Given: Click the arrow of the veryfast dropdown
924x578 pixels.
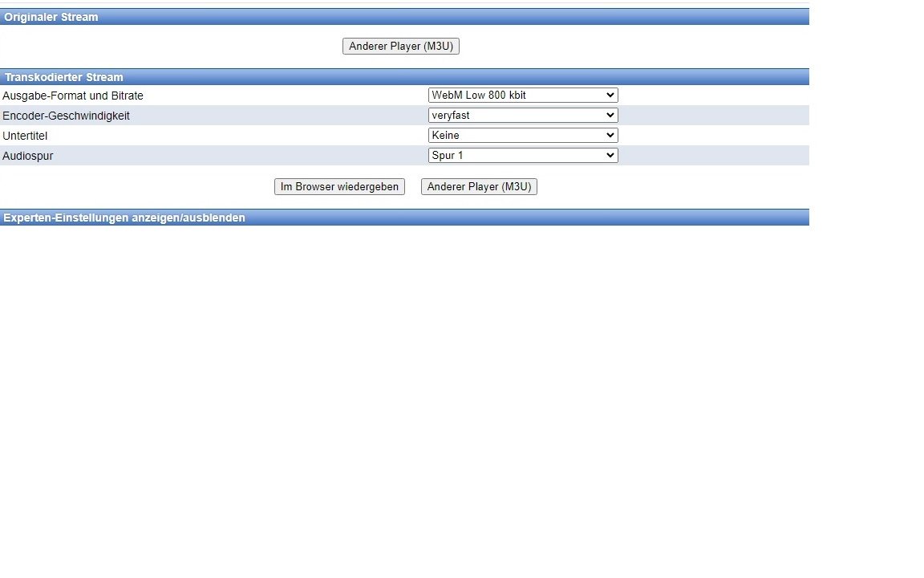Looking at the screenshot, I should click(x=610, y=116).
